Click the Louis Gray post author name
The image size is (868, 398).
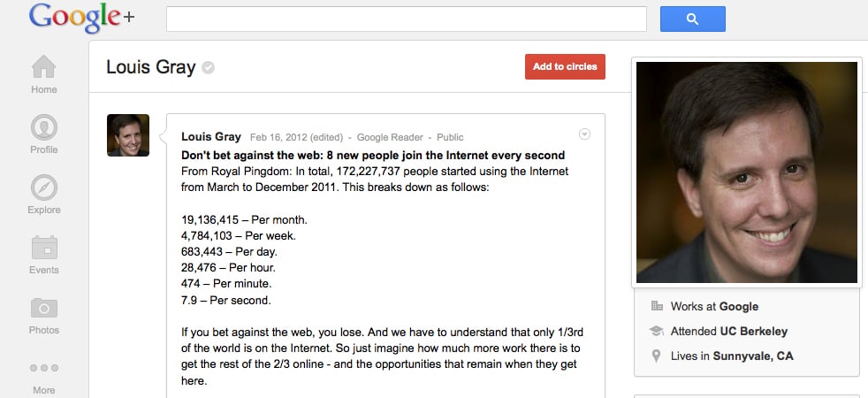click(210, 137)
